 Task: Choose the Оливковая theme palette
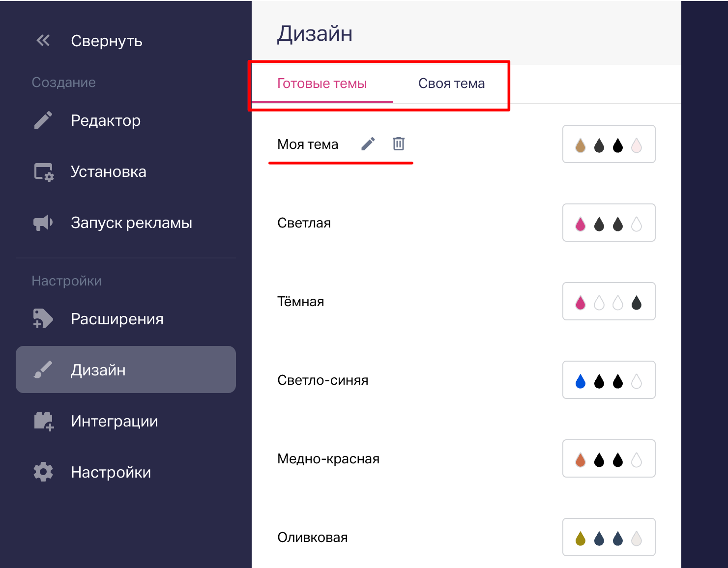coord(609,538)
